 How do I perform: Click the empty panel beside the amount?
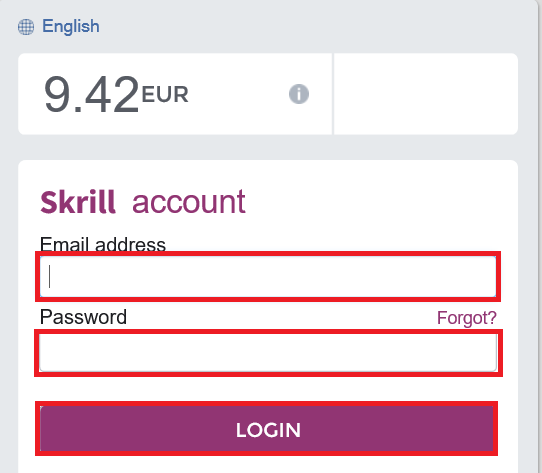426,94
